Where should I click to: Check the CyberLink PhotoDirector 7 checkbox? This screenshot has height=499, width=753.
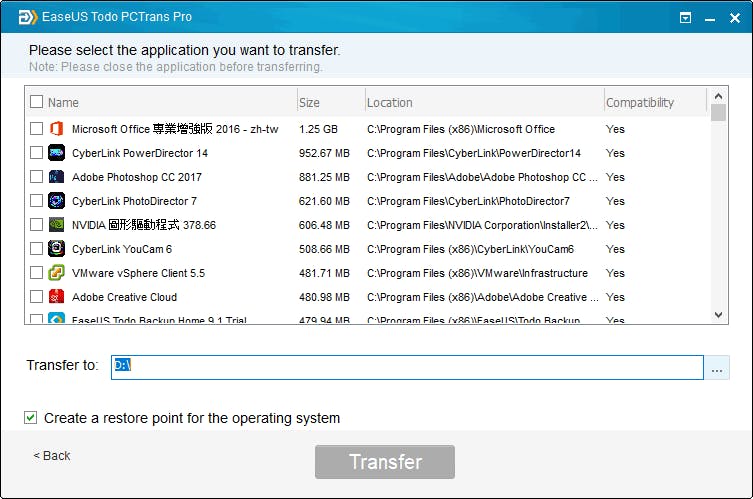(x=36, y=201)
